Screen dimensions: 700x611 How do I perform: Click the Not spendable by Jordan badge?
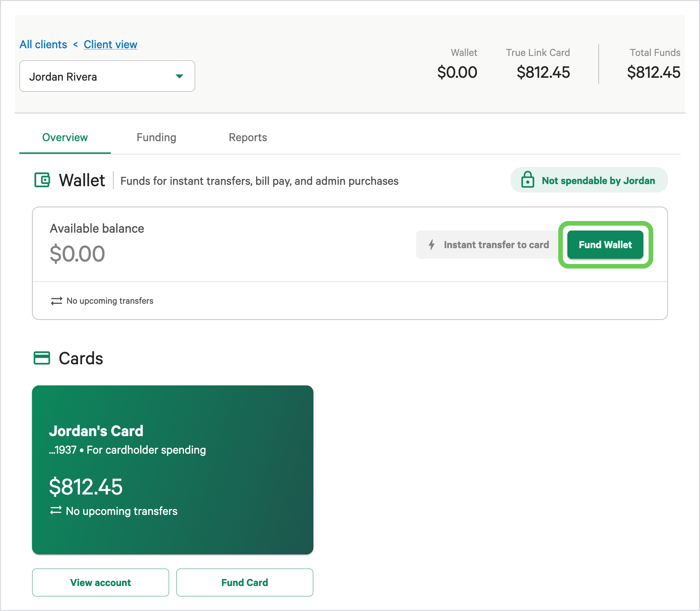(x=589, y=180)
